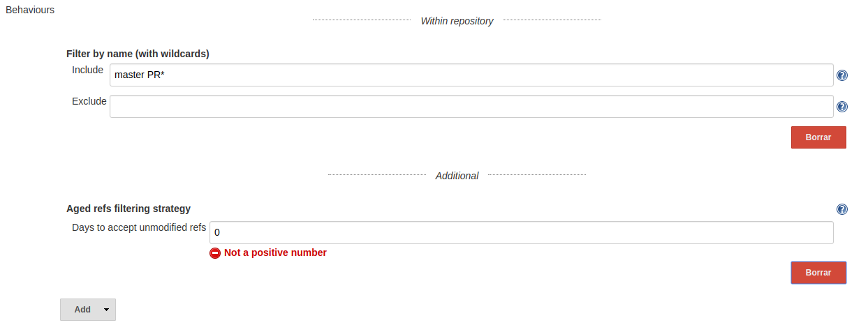Click the Additional section heading
The image size is (868, 332).
(457, 176)
